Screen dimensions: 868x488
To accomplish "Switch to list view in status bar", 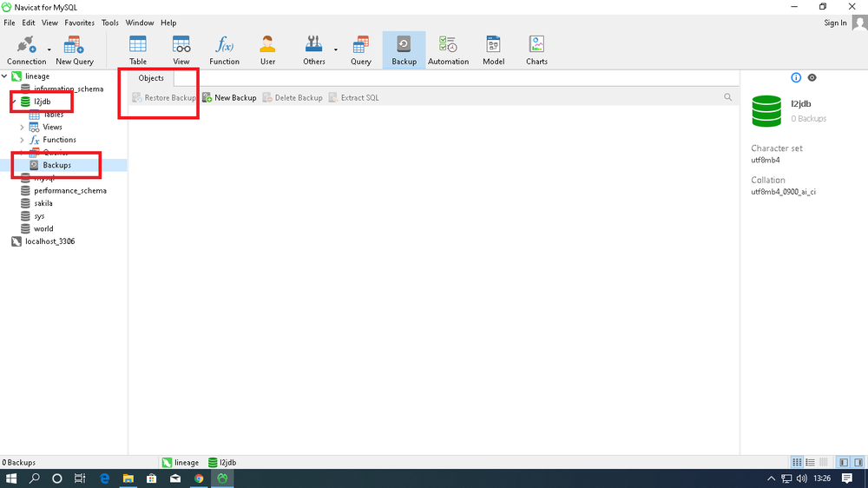I will click(x=809, y=463).
